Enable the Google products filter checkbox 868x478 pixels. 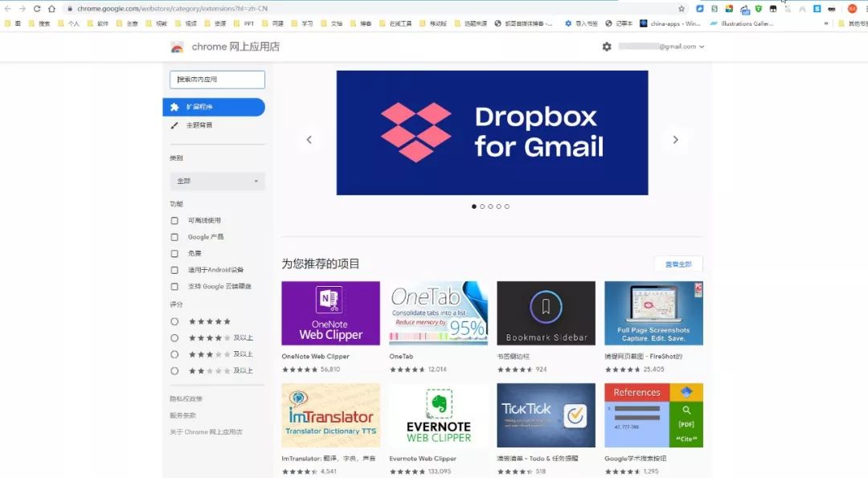174,237
